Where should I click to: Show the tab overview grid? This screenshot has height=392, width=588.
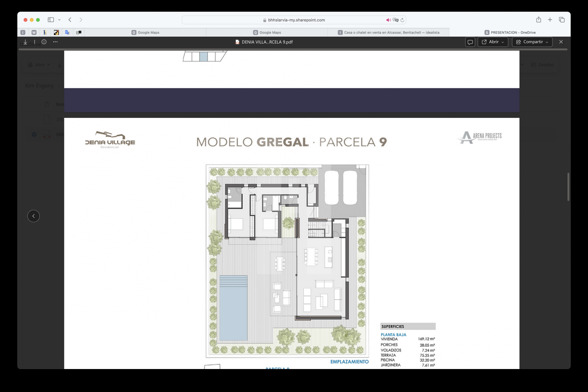point(562,20)
